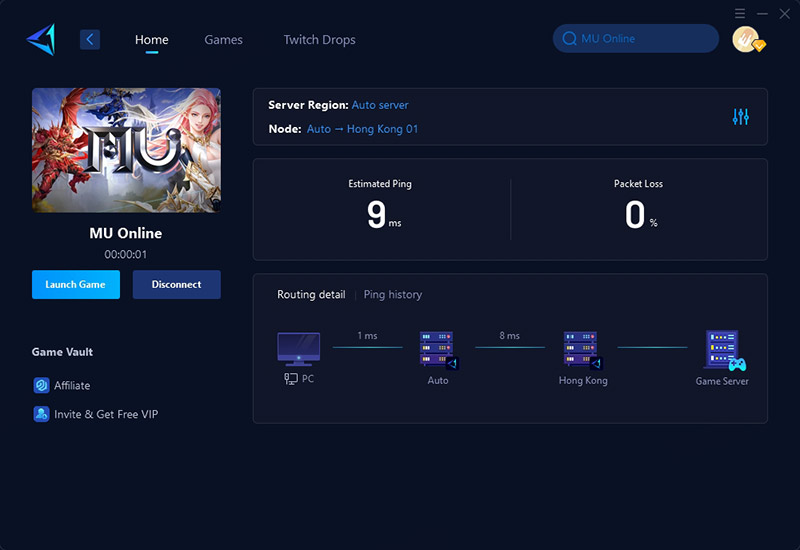Click the Auto server node icon
800x550 pixels.
(x=439, y=349)
